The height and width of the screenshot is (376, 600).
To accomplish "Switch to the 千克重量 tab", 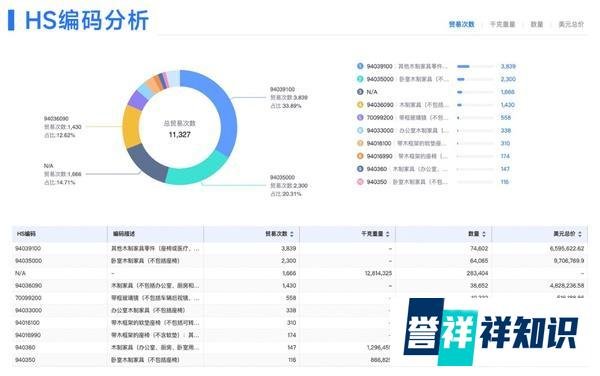I will [x=502, y=24].
